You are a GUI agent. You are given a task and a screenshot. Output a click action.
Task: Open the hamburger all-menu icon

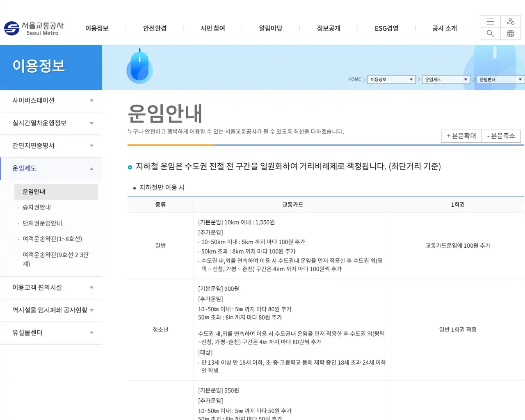coord(490,21)
